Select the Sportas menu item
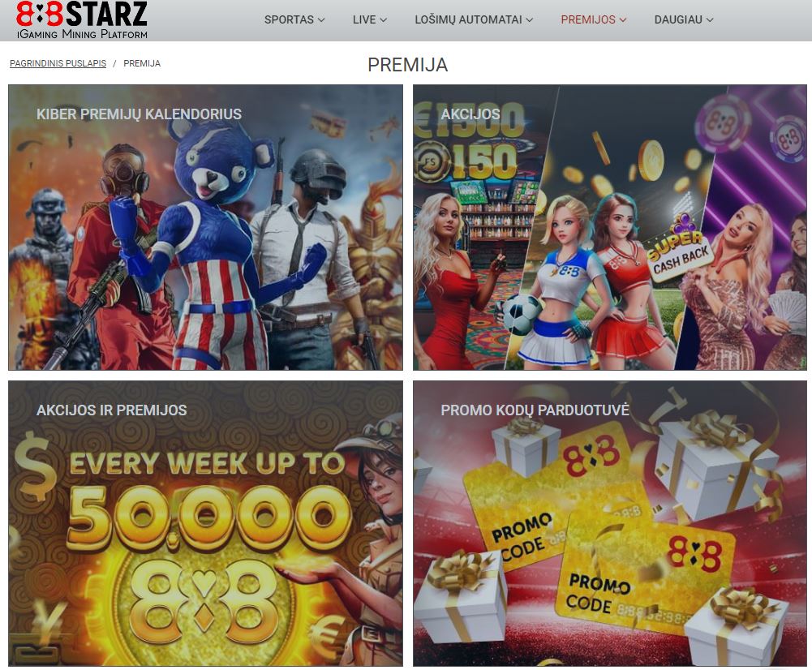Screen dimensions: 812x670 pyautogui.click(x=289, y=19)
